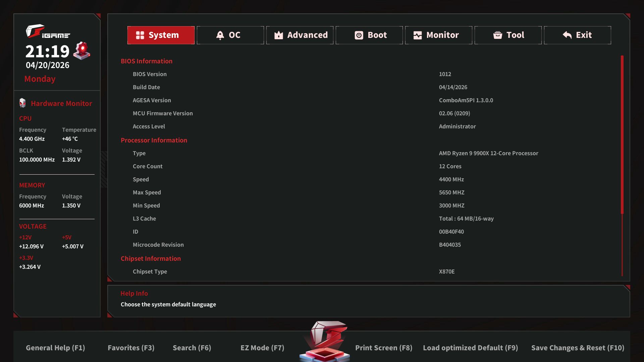644x362 pixels.
Task: Click the Exit tab return arrow icon
Action: pos(567,35)
